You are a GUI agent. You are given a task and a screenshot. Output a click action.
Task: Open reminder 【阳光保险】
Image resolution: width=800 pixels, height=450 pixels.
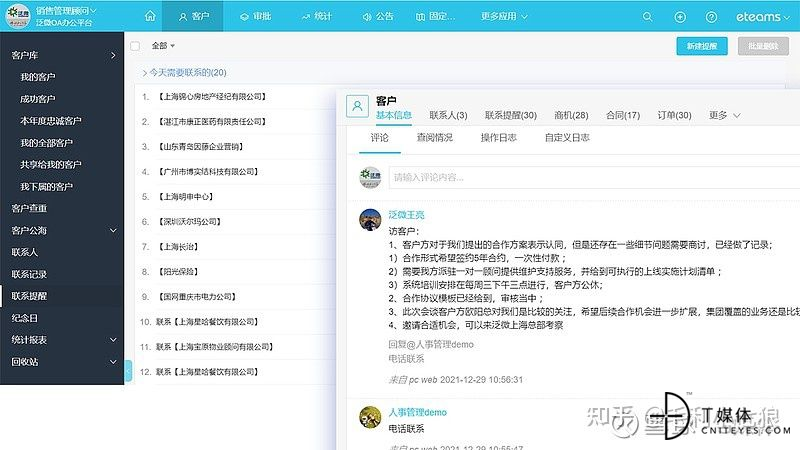tap(178, 271)
